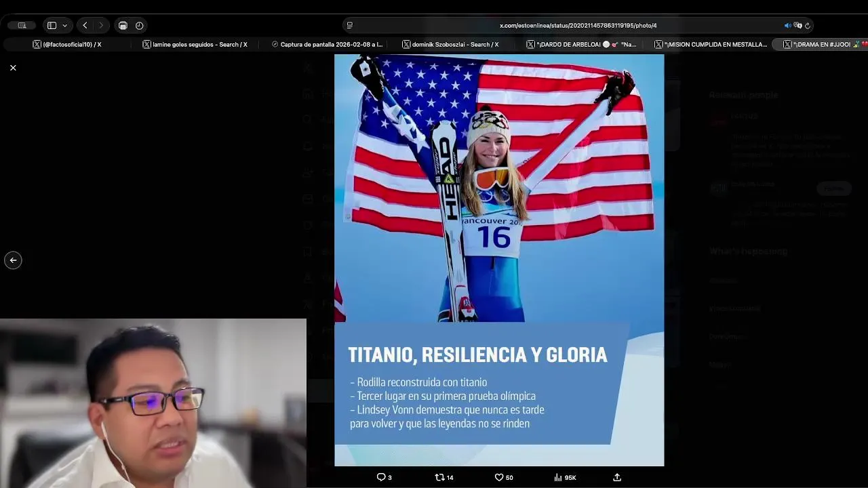Viewport: 868px width, 488px height.
Task: Switch to the ¡MISION CUMPLIDA EN MESTALLA tab
Action: [711, 44]
